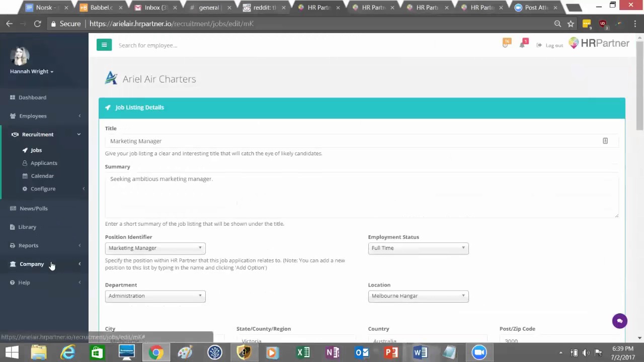Click the volume icon in system tray
644x362 pixels.
[x=586, y=352]
